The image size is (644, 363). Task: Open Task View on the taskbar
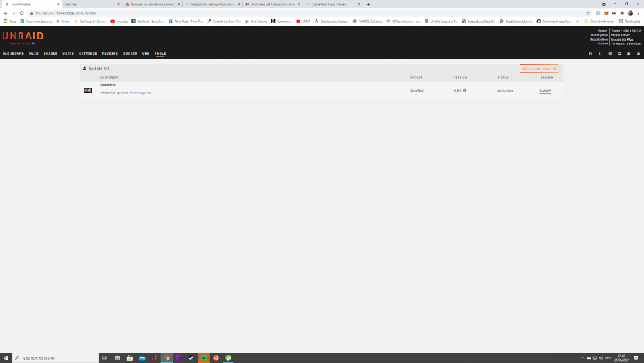(x=105, y=358)
